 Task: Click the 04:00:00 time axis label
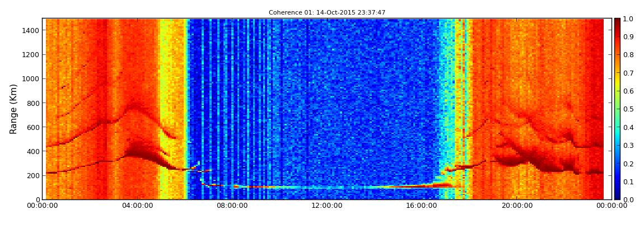[x=137, y=206]
